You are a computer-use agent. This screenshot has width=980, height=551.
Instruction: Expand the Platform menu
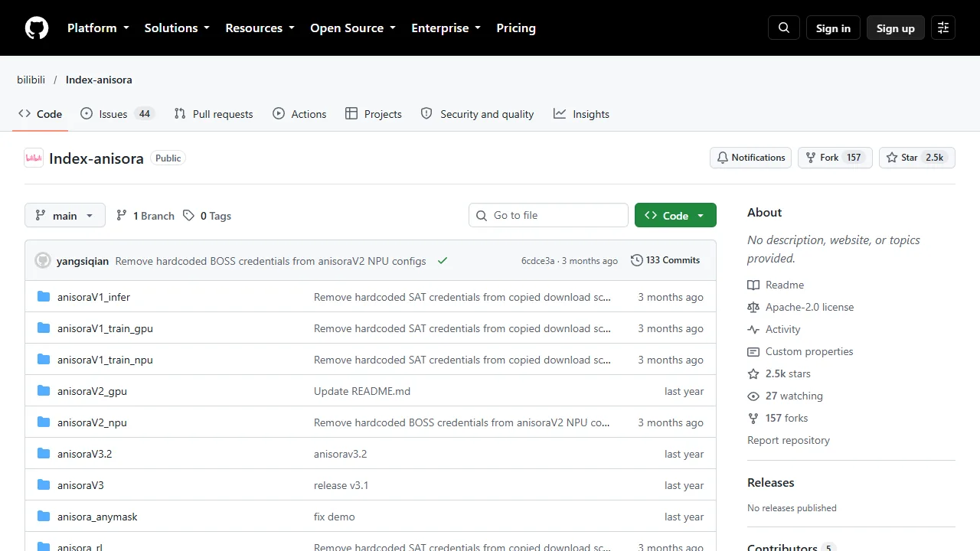coord(98,28)
